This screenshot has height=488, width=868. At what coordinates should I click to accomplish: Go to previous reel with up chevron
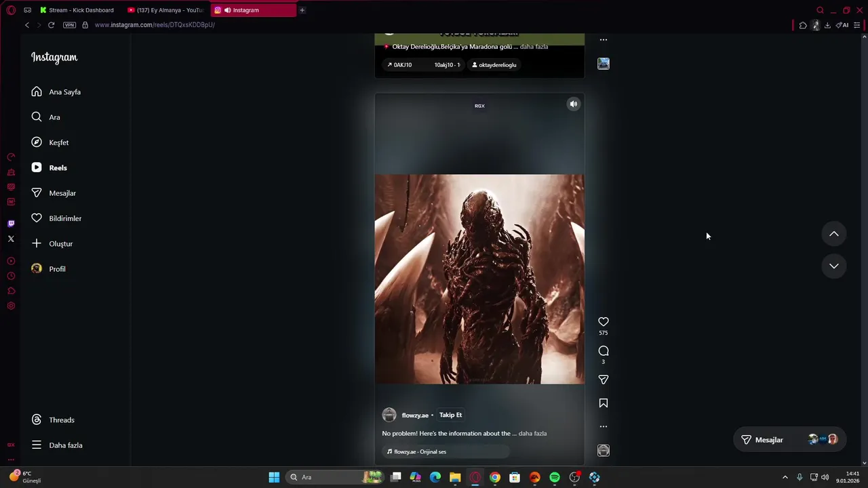(834, 234)
